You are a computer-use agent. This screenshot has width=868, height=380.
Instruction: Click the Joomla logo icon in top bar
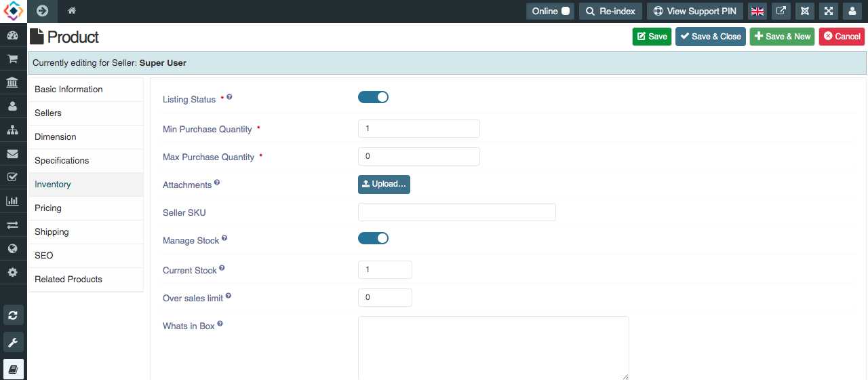coord(805,11)
